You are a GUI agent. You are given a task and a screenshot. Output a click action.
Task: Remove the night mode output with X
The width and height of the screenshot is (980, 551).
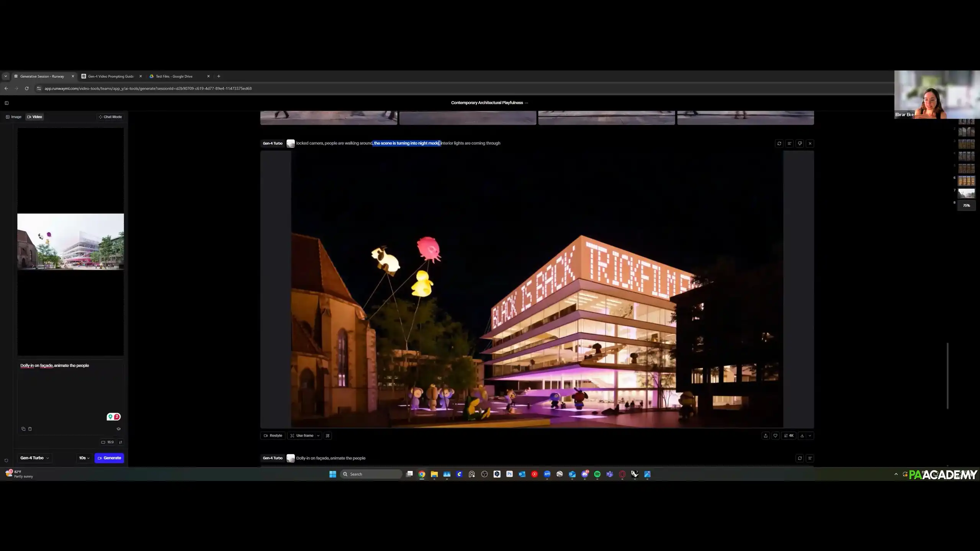coord(810,144)
